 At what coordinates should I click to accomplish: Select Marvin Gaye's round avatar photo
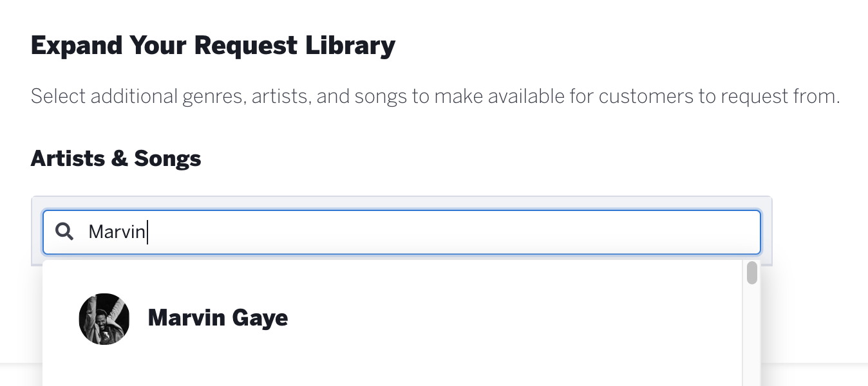tap(104, 319)
